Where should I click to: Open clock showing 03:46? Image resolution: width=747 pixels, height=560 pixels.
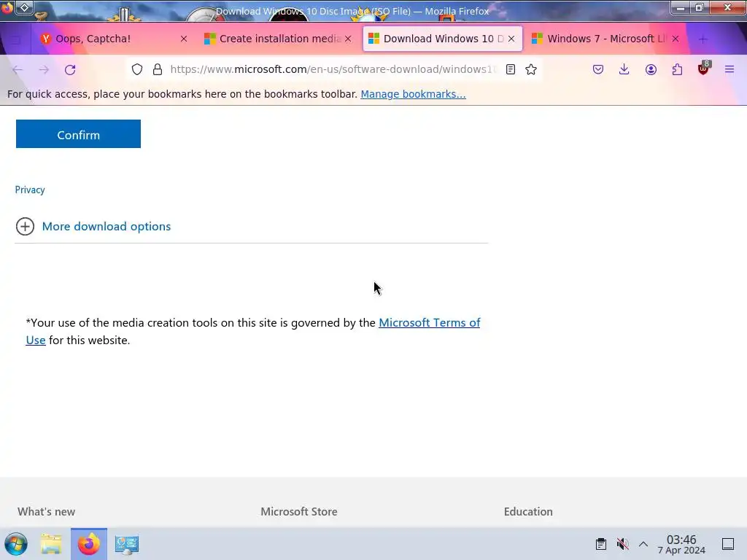(x=681, y=544)
